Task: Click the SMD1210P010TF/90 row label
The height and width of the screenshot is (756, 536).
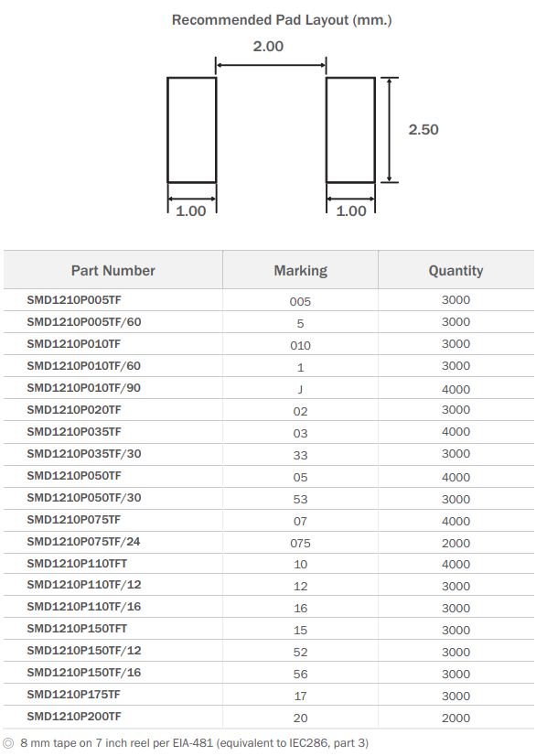Action: (x=84, y=388)
